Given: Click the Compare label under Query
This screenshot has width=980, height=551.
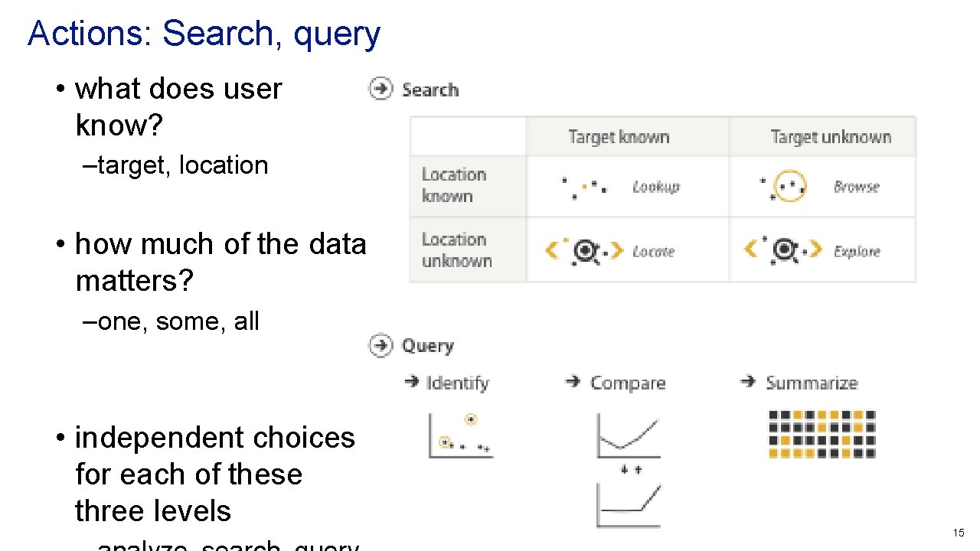Looking at the screenshot, I should point(627,383).
